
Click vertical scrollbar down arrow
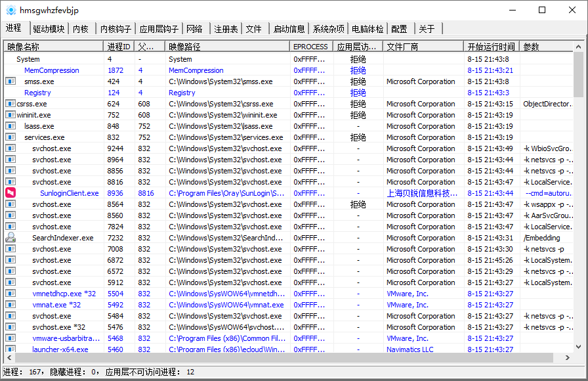[578, 347]
